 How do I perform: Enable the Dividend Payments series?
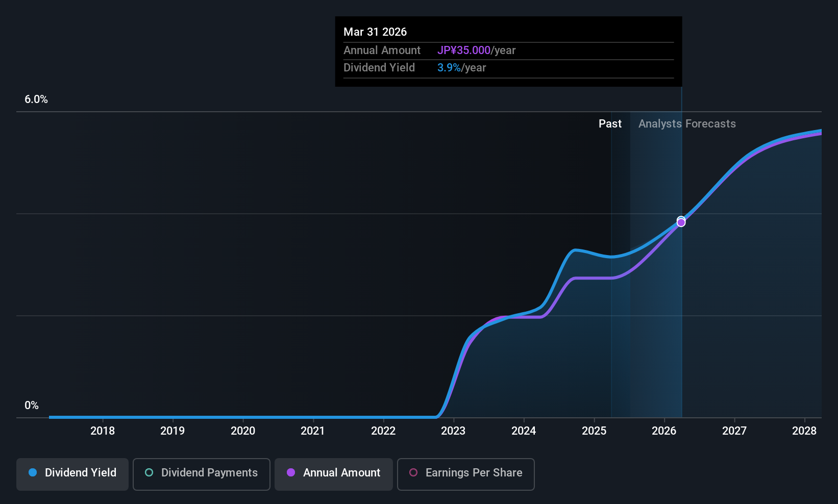(202, 474)
